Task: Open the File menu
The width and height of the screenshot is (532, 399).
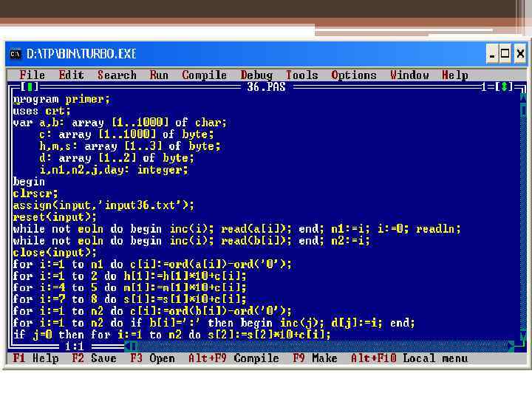Action: coord(33,75)
